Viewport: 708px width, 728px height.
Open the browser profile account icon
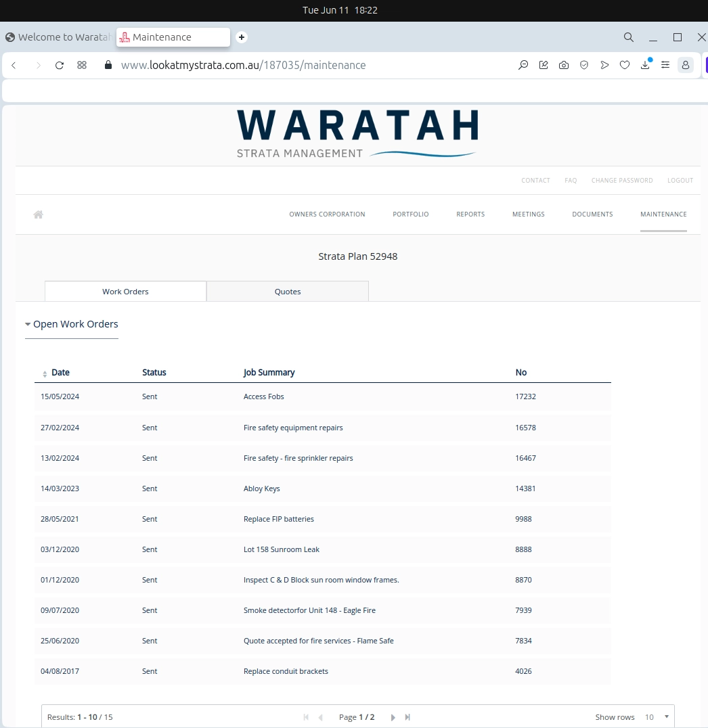pyautogui.click(x=685, y=66)
